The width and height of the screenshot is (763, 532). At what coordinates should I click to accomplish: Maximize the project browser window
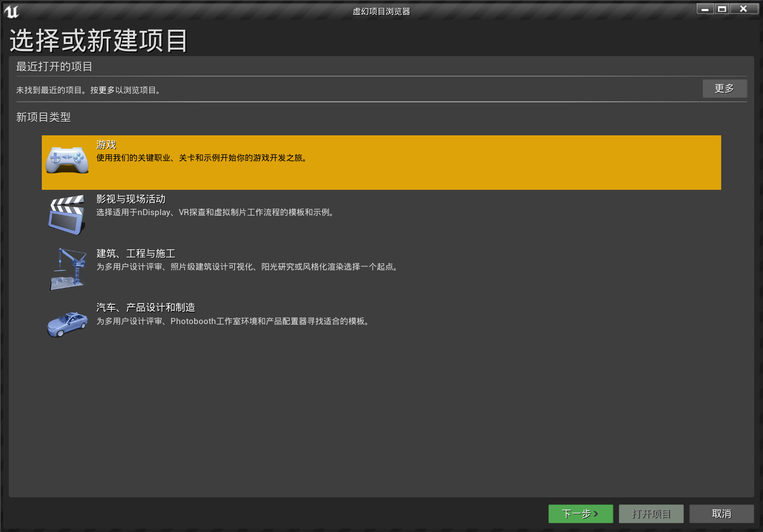722,9
